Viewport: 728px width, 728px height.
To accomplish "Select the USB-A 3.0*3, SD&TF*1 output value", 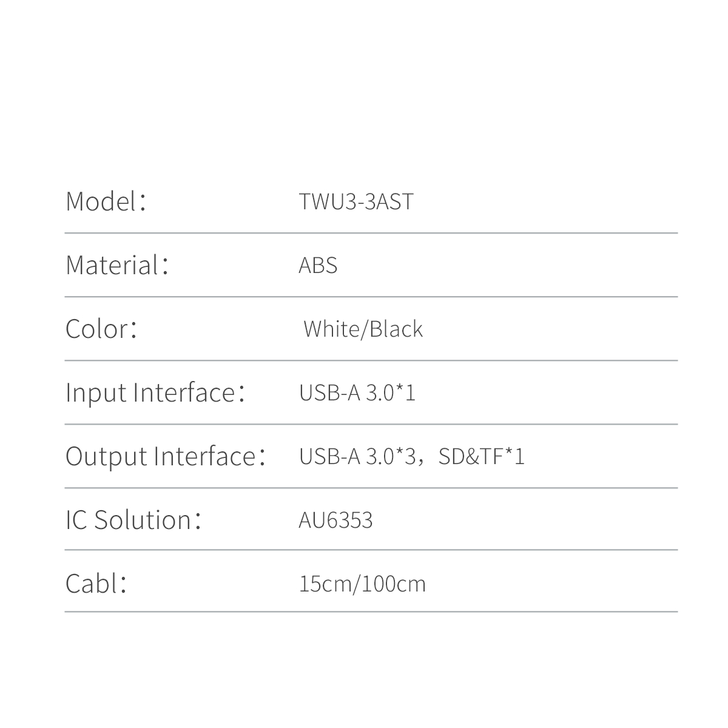I will click(x=412, y=457).
